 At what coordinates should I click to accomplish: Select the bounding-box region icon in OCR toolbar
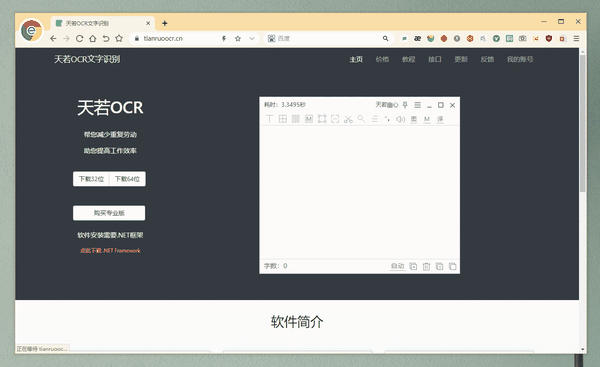pos(322,119)
